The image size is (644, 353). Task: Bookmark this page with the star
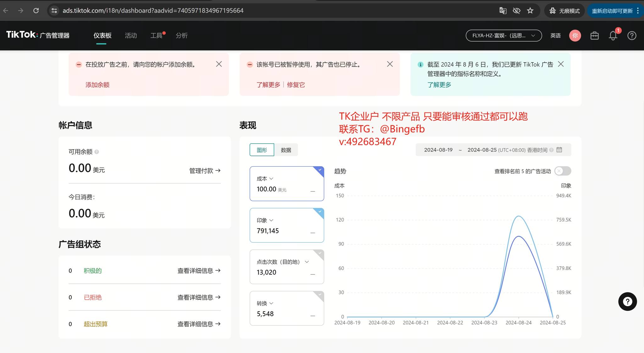click(530, 11)
